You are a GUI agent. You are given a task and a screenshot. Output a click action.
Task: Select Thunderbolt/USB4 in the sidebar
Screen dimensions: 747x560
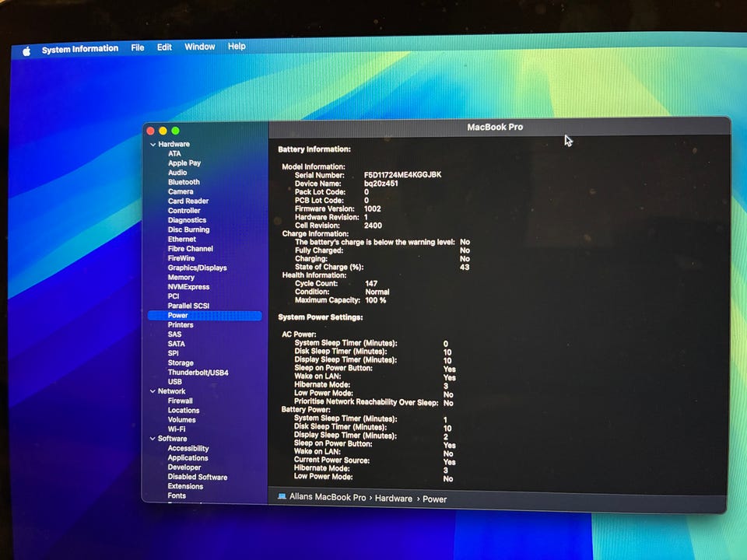(x=198, y=373)
